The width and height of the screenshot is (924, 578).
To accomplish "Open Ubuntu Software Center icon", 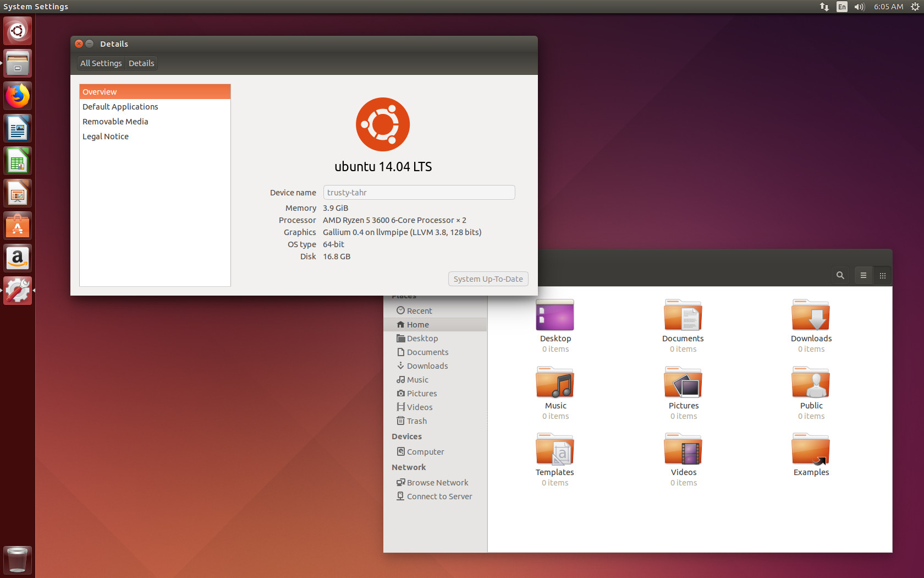I will (x=18, y=226).
